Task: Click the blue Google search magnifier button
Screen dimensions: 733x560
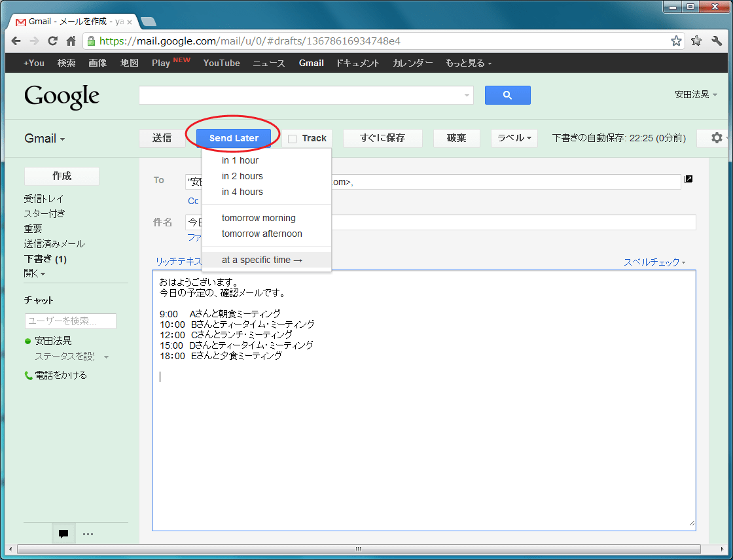Action: pyautogui.click(x=507, y=96)
